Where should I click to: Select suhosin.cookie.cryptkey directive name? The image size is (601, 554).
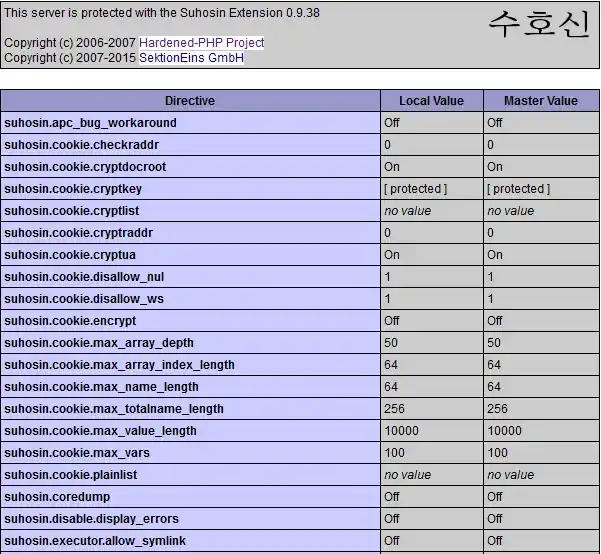[73, 189]
